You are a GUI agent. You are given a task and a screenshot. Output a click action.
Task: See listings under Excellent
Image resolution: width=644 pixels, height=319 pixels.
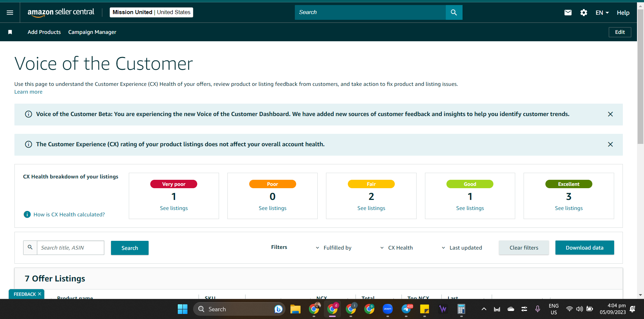(x=569, y=208)
